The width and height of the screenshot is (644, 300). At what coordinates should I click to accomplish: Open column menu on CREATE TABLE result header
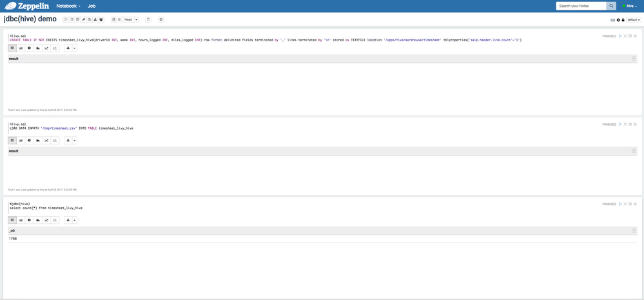point(634,59)
